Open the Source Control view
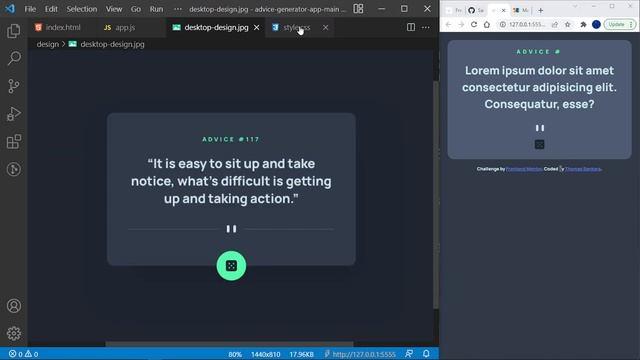The image size is (640, 360). 13,86
